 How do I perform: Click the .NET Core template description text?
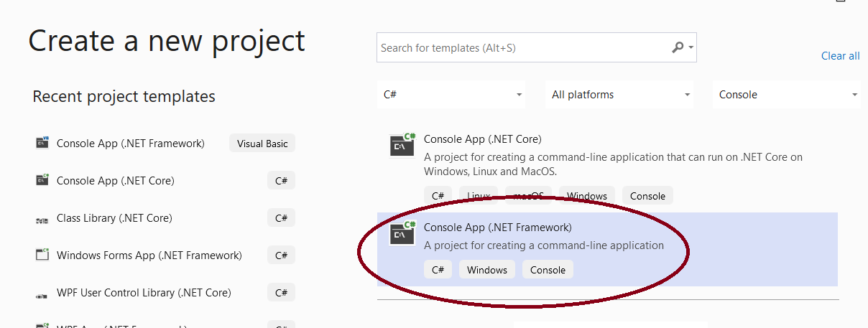coord(613,164)
